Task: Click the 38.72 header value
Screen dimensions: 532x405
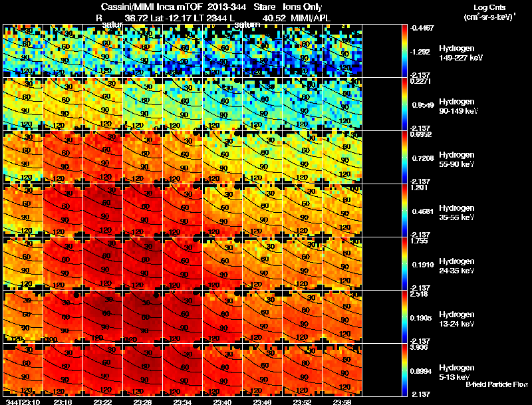Action: point(136,18)
